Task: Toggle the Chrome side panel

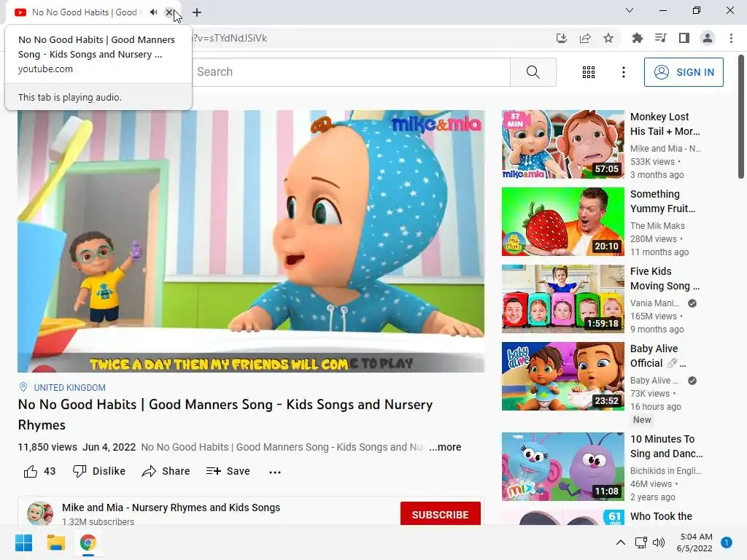Action: (x=684, y=38)
